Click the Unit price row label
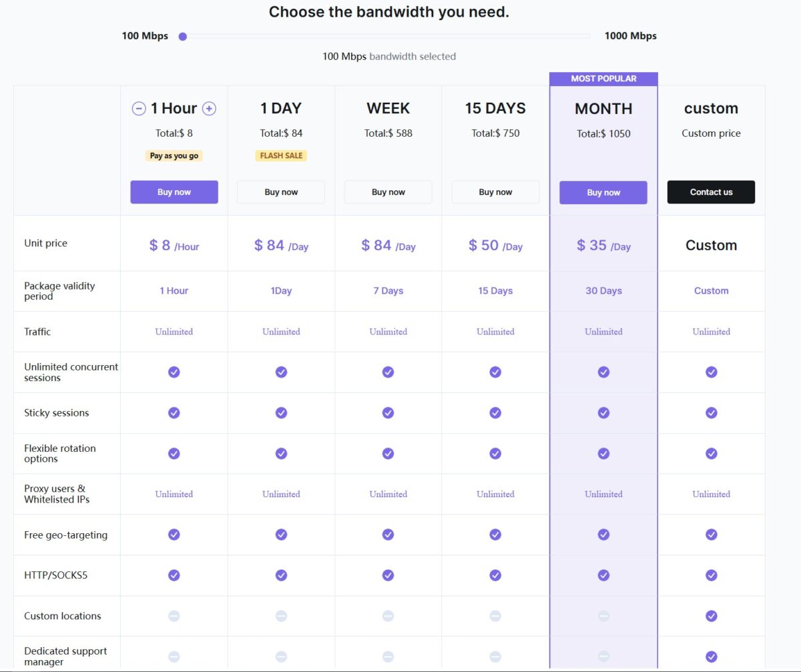This screenshot has height=672, width=801. [45, 244]
